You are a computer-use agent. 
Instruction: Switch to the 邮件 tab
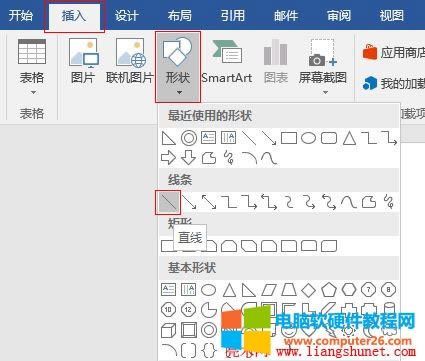[x=286, y=15]
